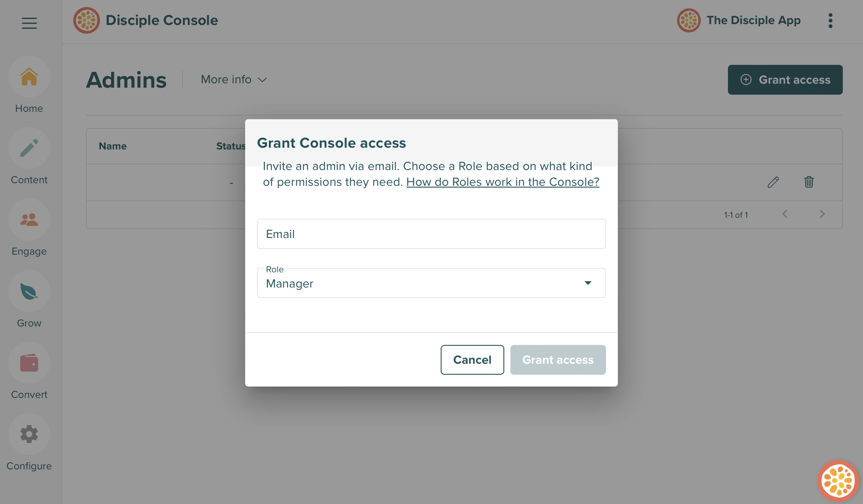This screenshot has width=863, height=504.
Task: Open the hamburger navigation menu
Action: pos(29,23)
